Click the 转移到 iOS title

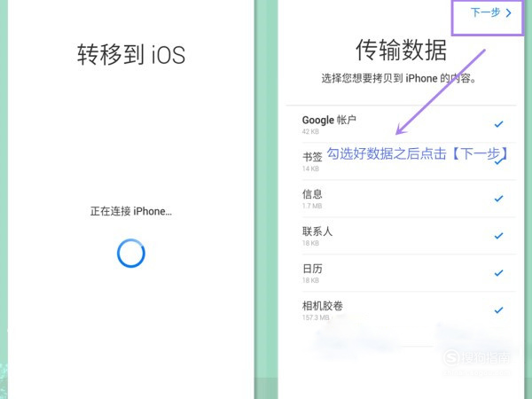point(131,55)
